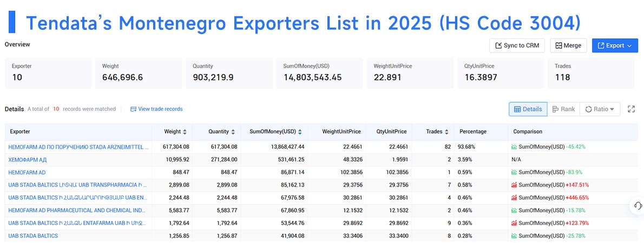Click the QtyUnitPrice column header
Screen dimensions: 644x250
tap(391, 132)
